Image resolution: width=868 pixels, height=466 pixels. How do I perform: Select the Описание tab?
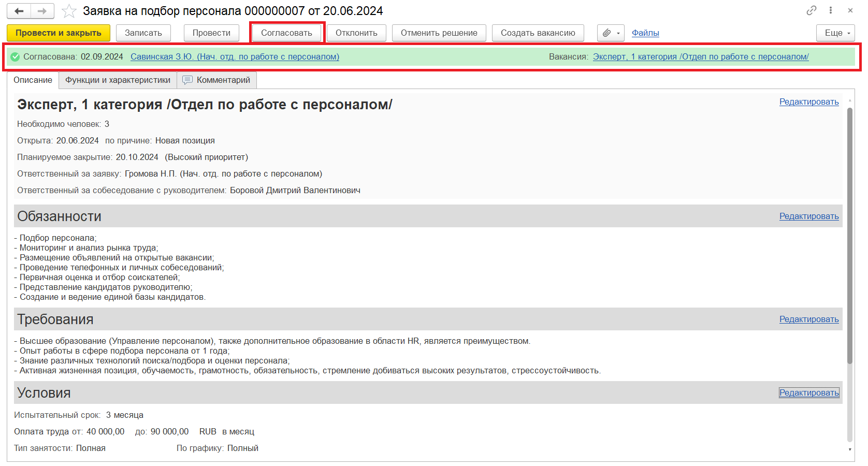tap(33, 80)
